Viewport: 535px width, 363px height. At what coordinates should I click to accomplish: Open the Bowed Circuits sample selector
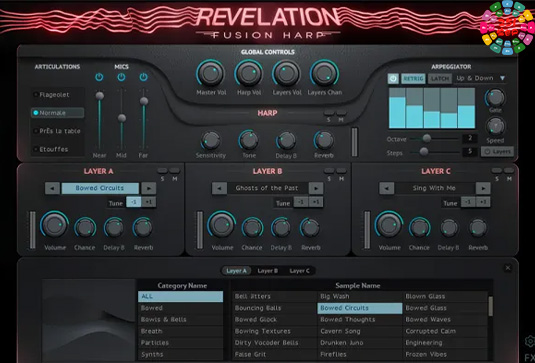point(100,188)
